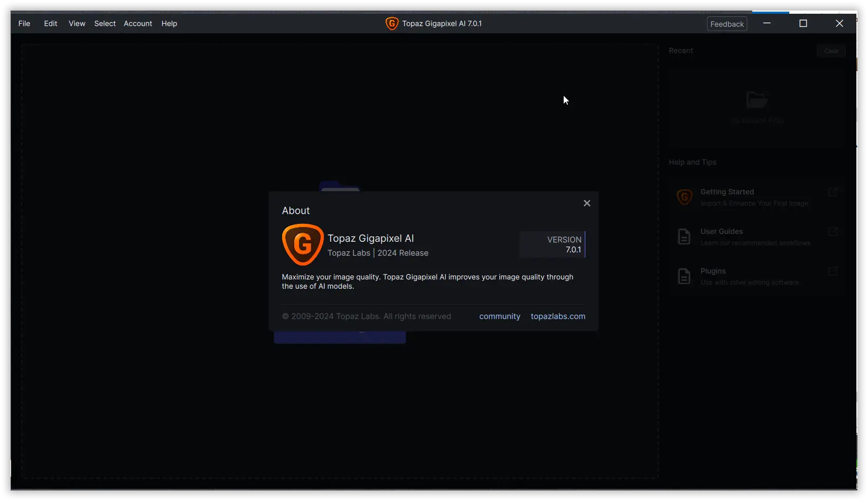
Task: Minimize the Gigapixel AI window
Action: tap(767, 23)
